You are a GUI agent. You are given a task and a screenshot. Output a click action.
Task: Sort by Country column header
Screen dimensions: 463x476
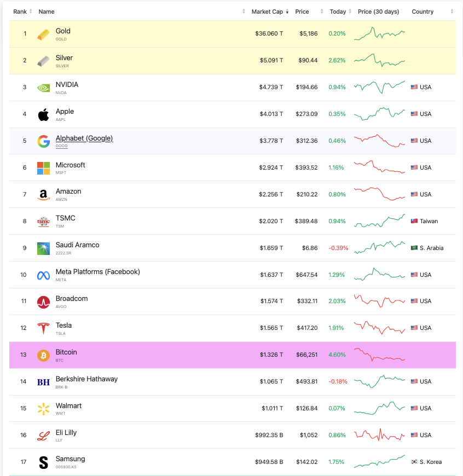[x=423, y=11]
